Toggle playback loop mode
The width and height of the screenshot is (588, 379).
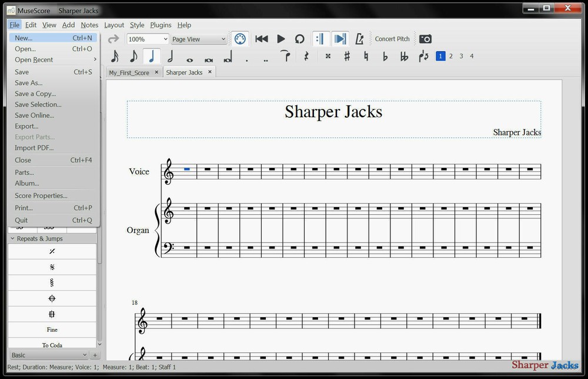[299, 38]
